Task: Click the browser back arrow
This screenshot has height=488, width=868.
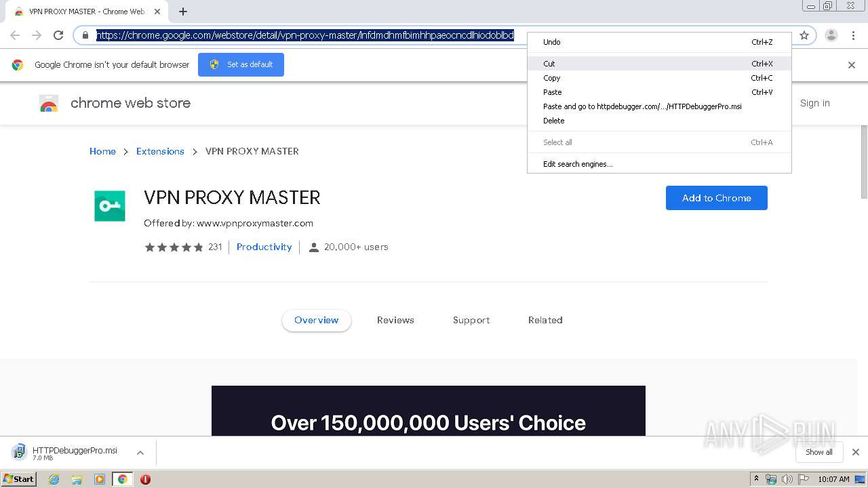Action: 15,35
